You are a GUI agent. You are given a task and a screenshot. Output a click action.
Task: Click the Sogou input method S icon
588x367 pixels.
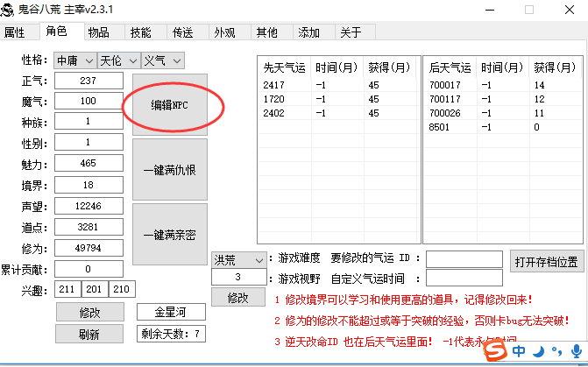click(x=495, y=351)
